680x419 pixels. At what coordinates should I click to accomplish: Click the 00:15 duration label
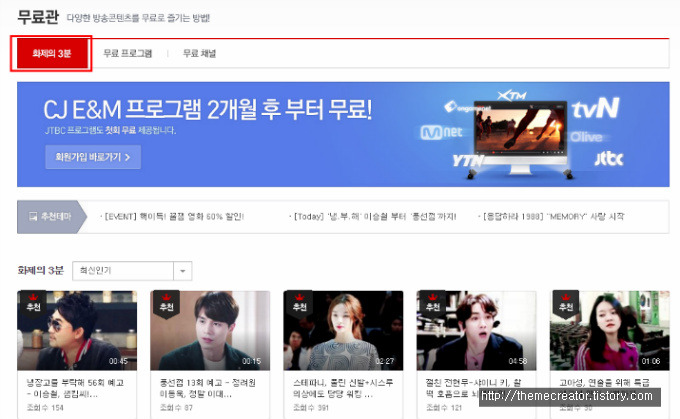252,361
